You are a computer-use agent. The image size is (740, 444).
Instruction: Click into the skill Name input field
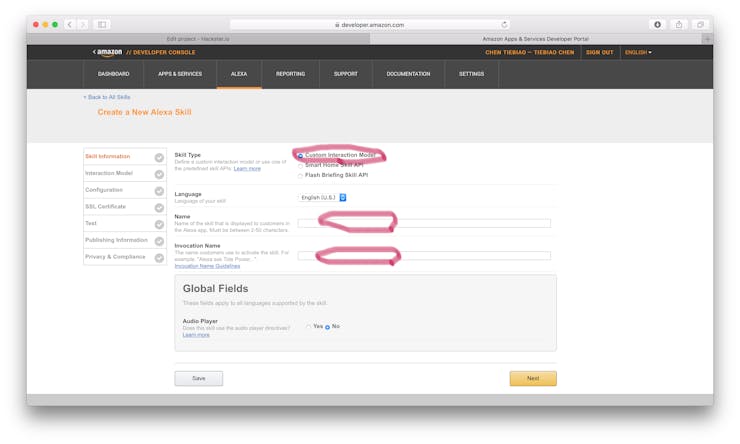click(424, 223)
